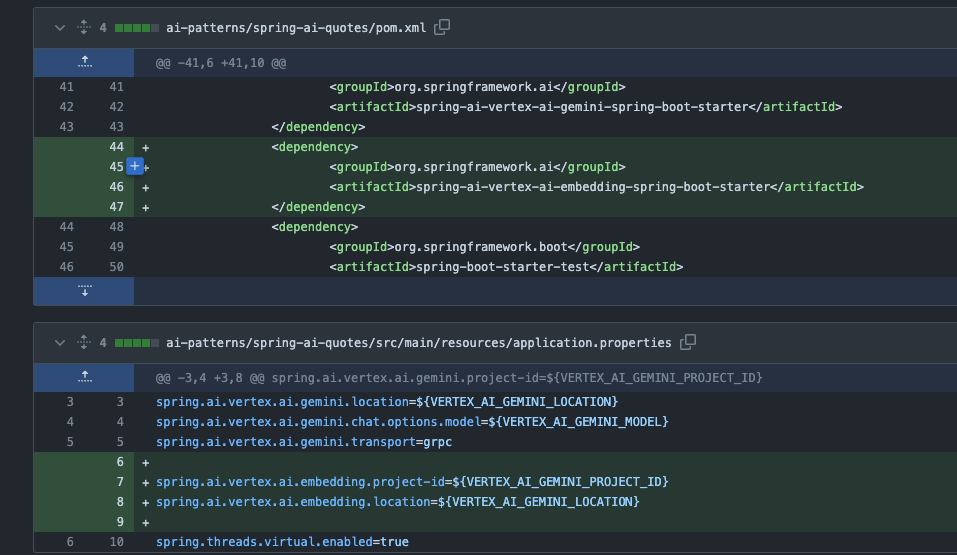The height and width of the screenshot is (555, 957).
Task: Open the application.properties file link
Action: pyautogui.click(x=419, y=343)
